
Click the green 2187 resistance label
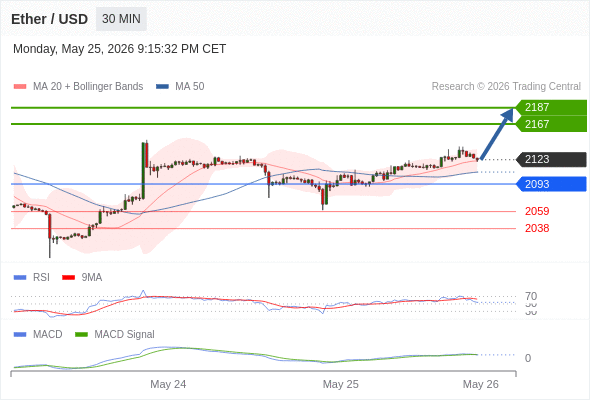pos(551,107)
